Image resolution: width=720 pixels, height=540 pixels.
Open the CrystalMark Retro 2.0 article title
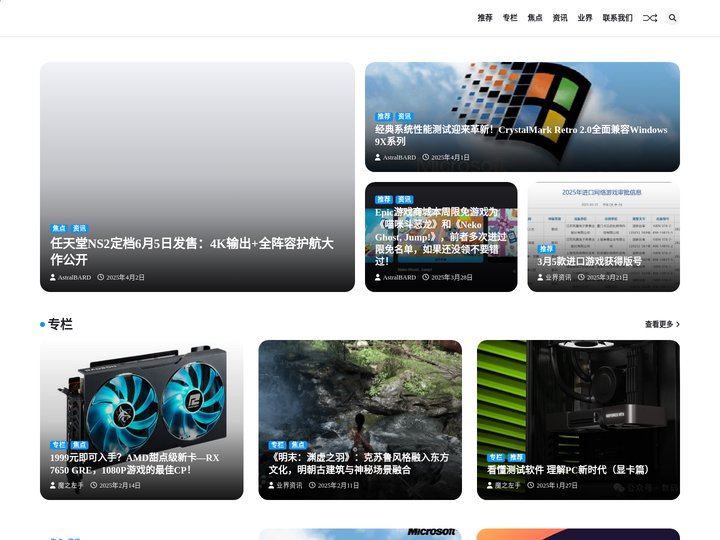521,135
